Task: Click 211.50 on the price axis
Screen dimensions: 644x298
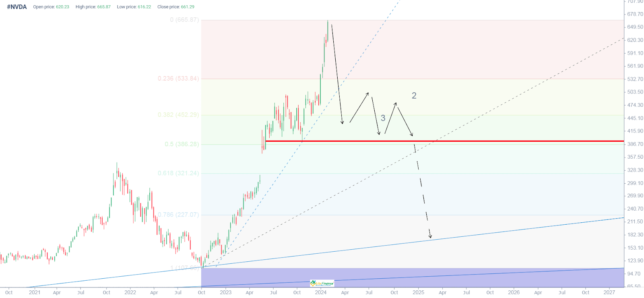Action: tap(635, 222)
